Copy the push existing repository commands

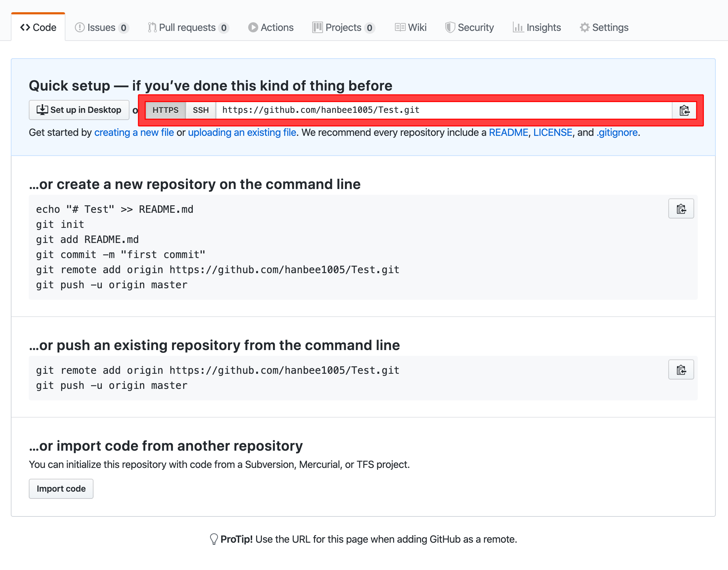click(681, 370)
